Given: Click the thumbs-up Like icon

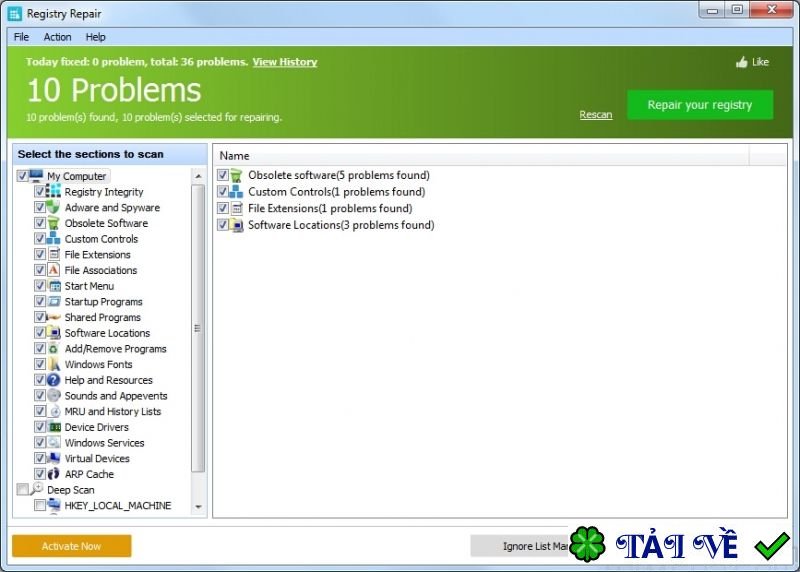Looking at the screenshot, I should pos(741,62).
